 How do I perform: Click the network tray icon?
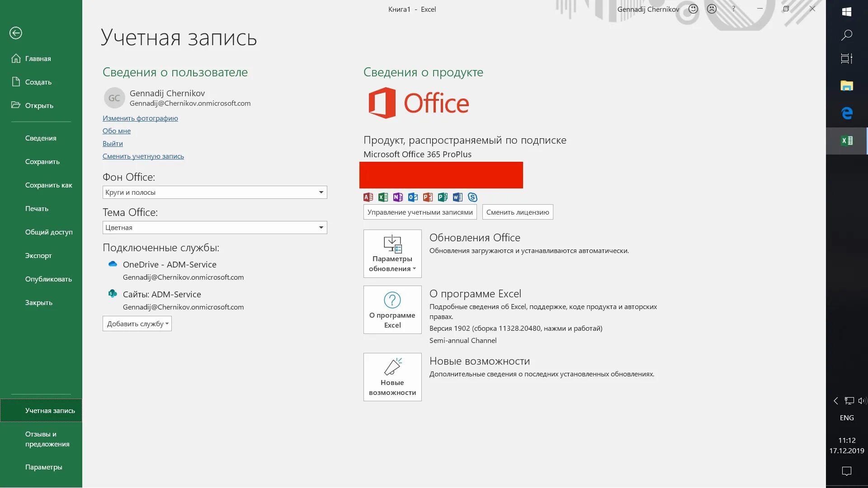pos(849,400)
